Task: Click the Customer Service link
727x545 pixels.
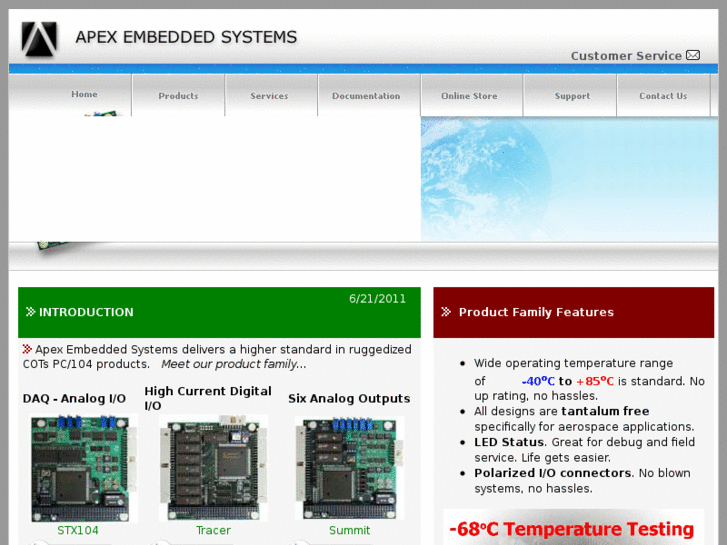Action: 626,56
